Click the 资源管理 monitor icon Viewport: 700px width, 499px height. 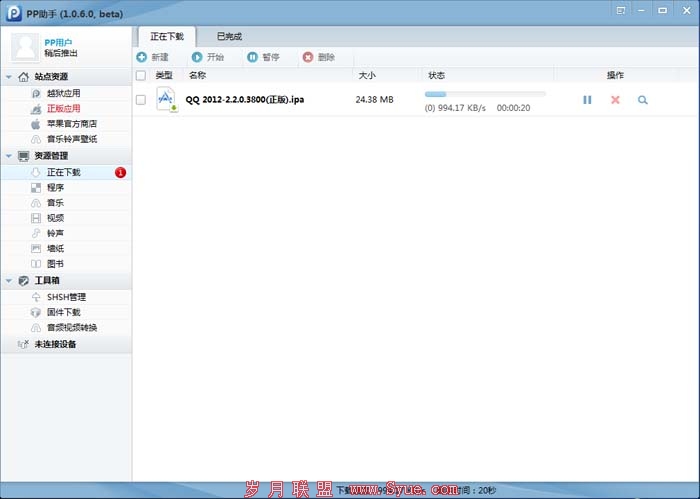click(x=23, y=156)
